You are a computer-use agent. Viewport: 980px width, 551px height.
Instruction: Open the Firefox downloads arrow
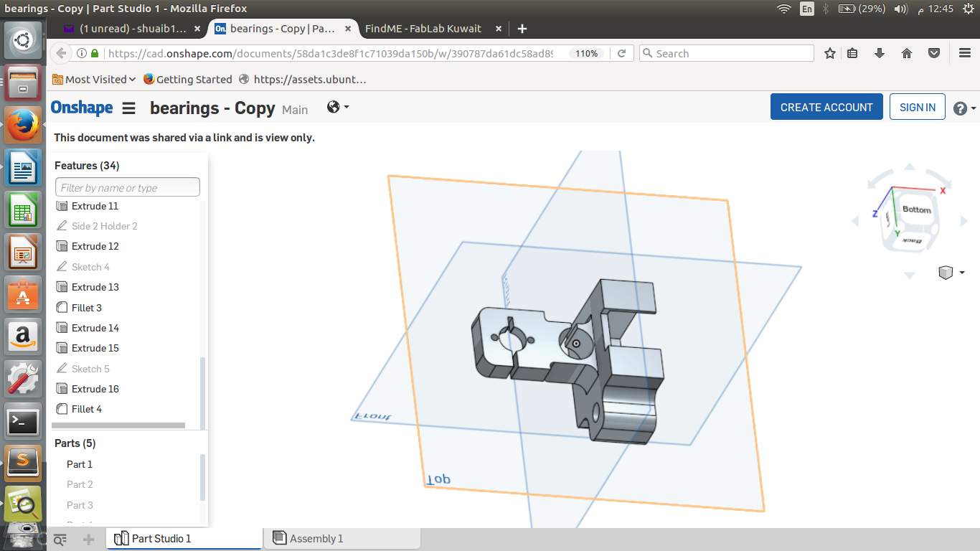click(x=880, y=53)
